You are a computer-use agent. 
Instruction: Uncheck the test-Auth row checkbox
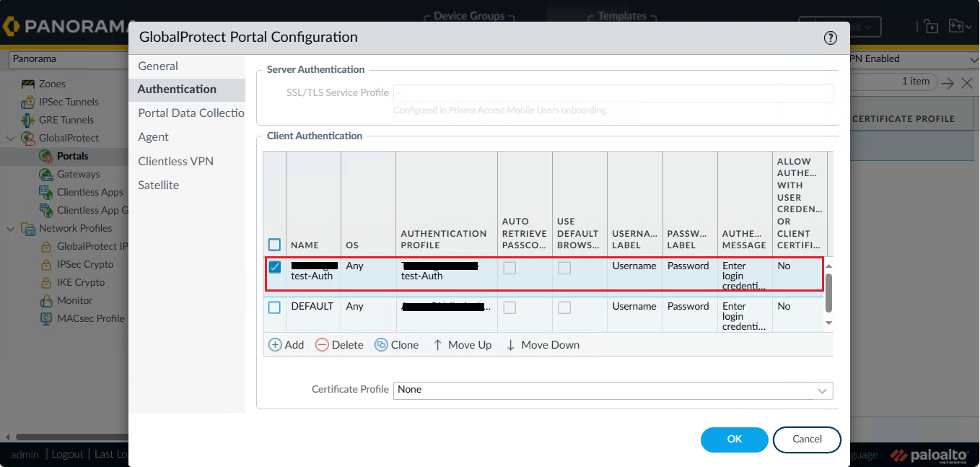point(275,267)
